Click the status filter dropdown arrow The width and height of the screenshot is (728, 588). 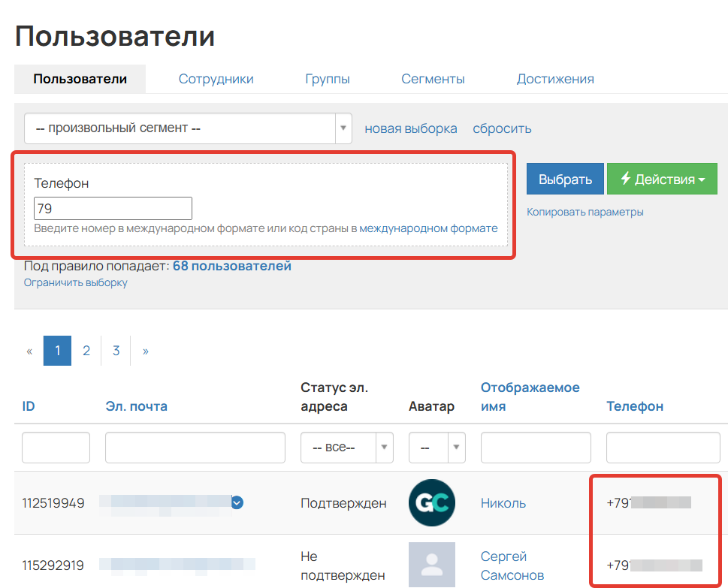385,447
